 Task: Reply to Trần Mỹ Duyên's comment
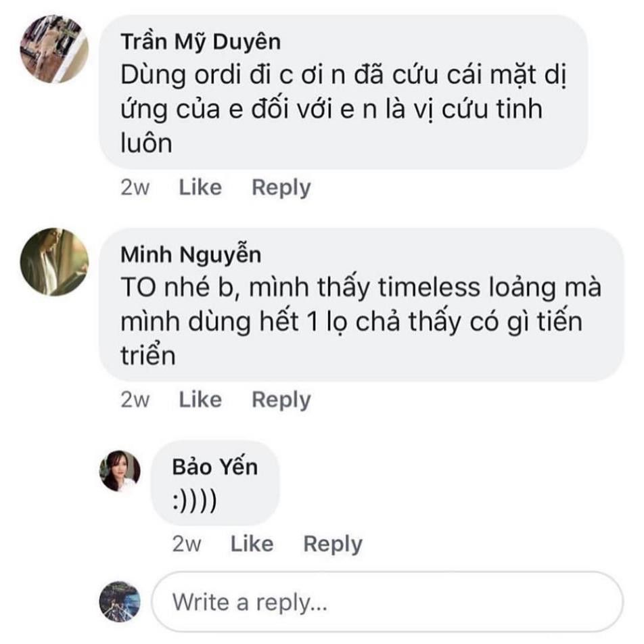pyautogui.click(x=281, y=187)
